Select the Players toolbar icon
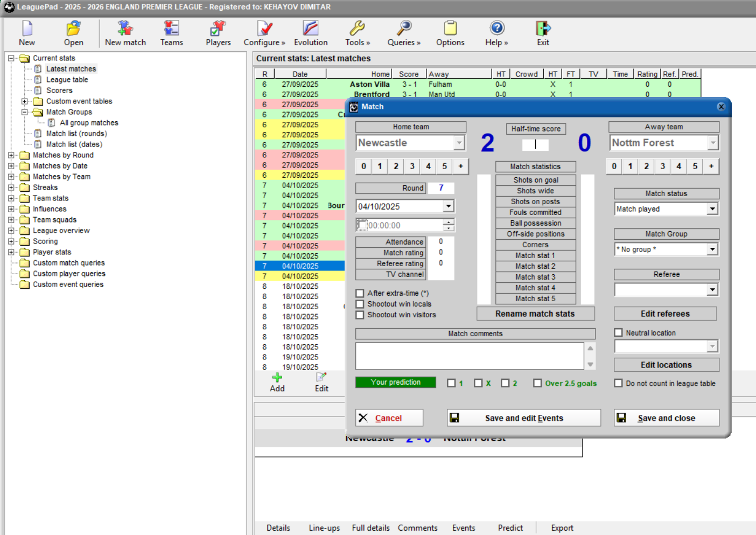This screenshot has width=756, height=535. click(x=218, y=32)
